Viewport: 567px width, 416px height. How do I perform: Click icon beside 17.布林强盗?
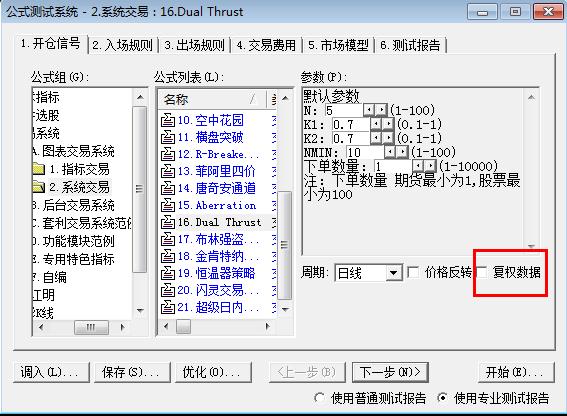(x=167, y=239)
